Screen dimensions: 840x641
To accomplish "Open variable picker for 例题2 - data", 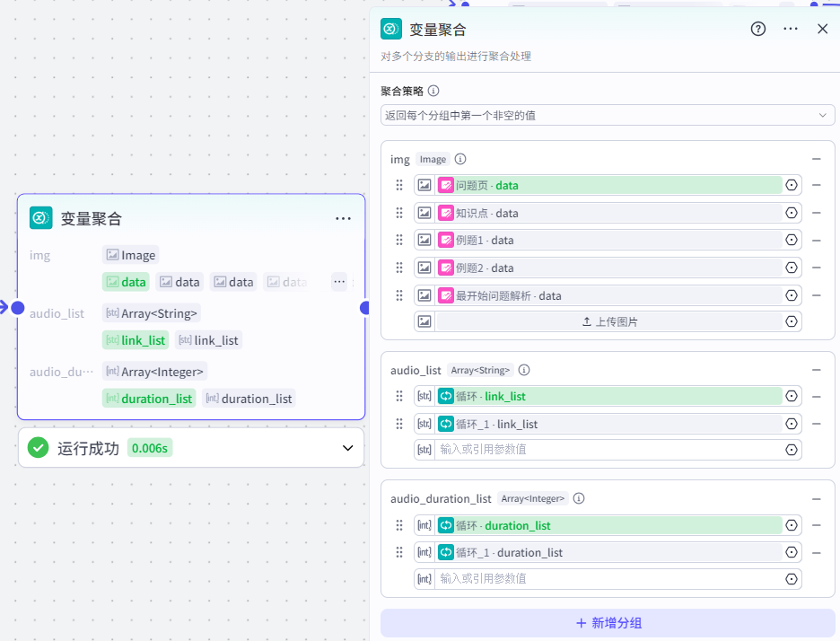I will (792, 268).
